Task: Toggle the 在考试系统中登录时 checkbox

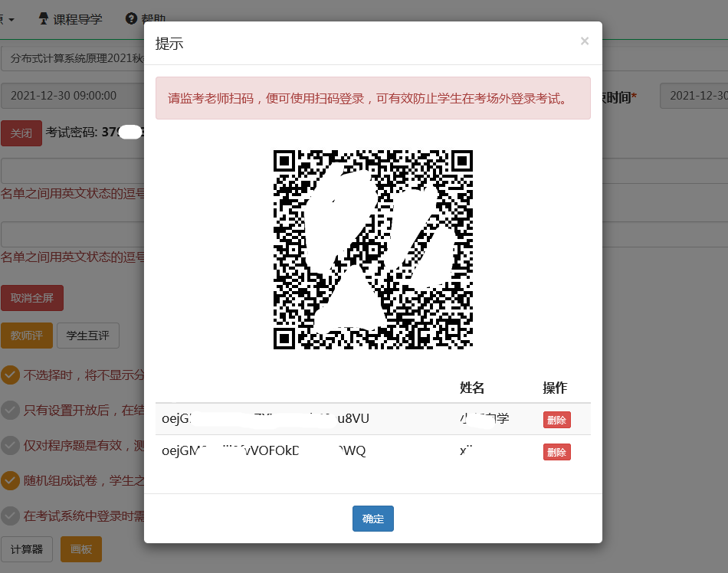Action: [x=10, y=516]
